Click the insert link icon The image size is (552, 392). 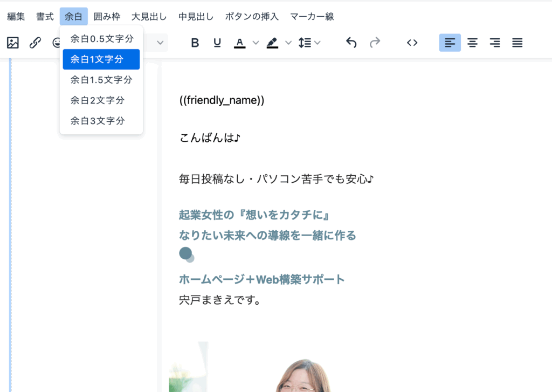36,43
